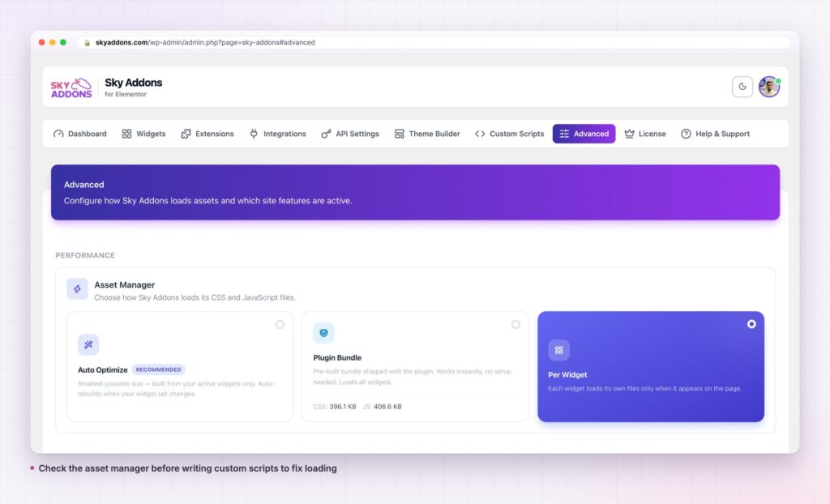Select the Advanced tab
This screenshot has height=504, width=830.
[x=584, y=134]
